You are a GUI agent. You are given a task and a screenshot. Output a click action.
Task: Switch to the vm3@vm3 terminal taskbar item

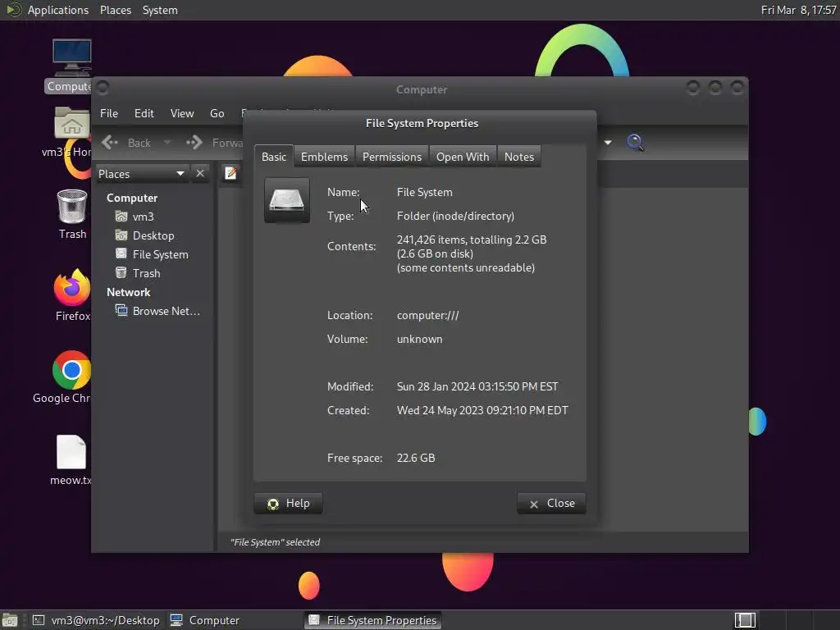(x=97, y=620)
